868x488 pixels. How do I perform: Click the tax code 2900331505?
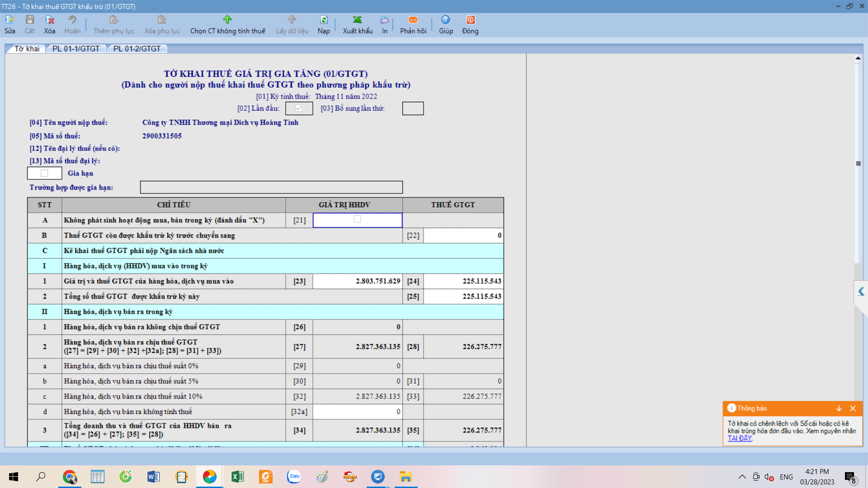point(162,136)
